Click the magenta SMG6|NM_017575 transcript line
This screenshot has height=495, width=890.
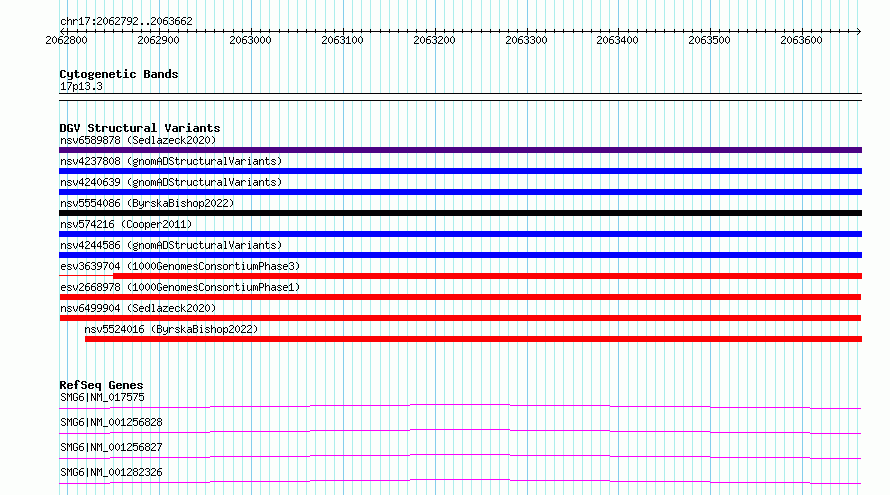[460, 406]
